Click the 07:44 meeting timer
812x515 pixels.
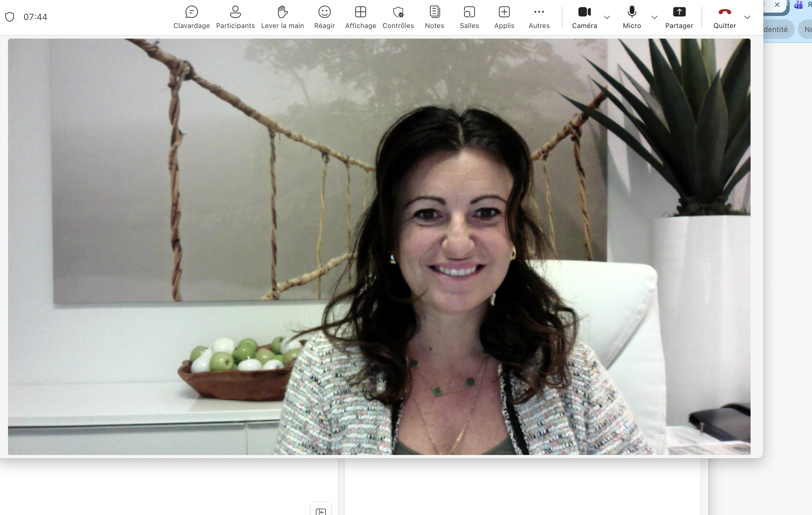[35, 17]
